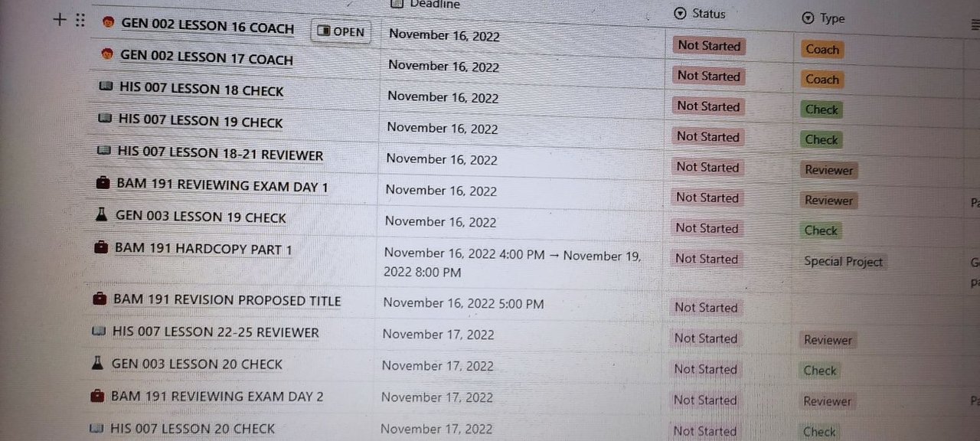
Task: Open the Status column header menu
Action: (700, 13)
